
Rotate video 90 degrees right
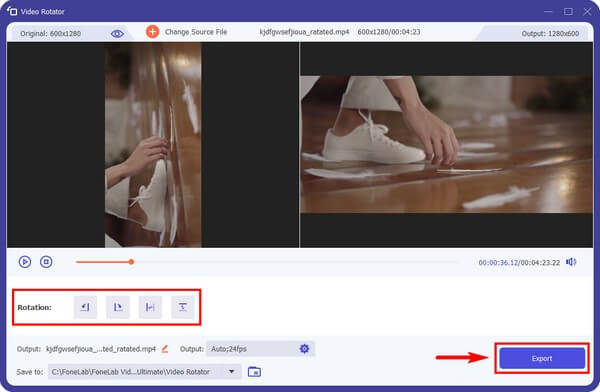[118, 307]
